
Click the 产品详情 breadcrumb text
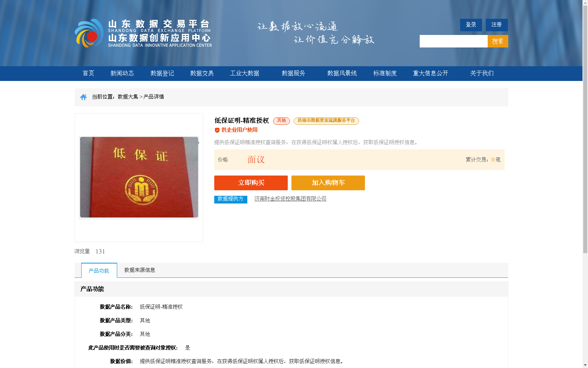point(154,97)
